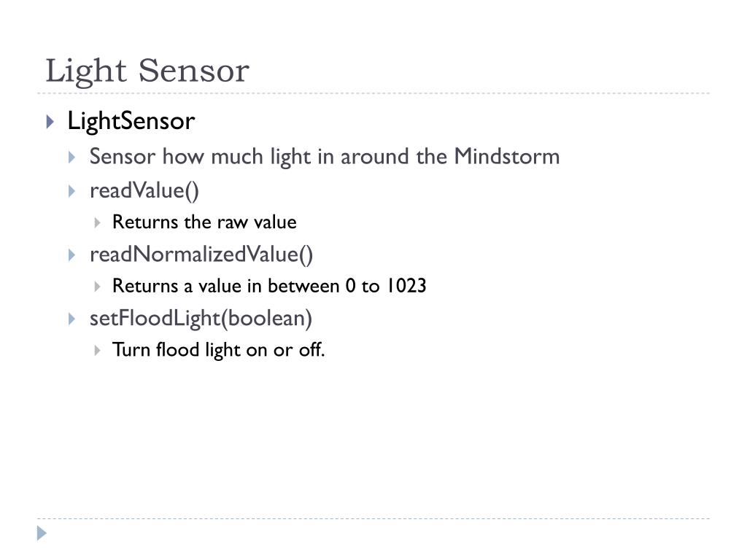Click the arrow bullet beside readNormalizedValue()
This screenshot has width=747, height=560.
click(72, 255)
